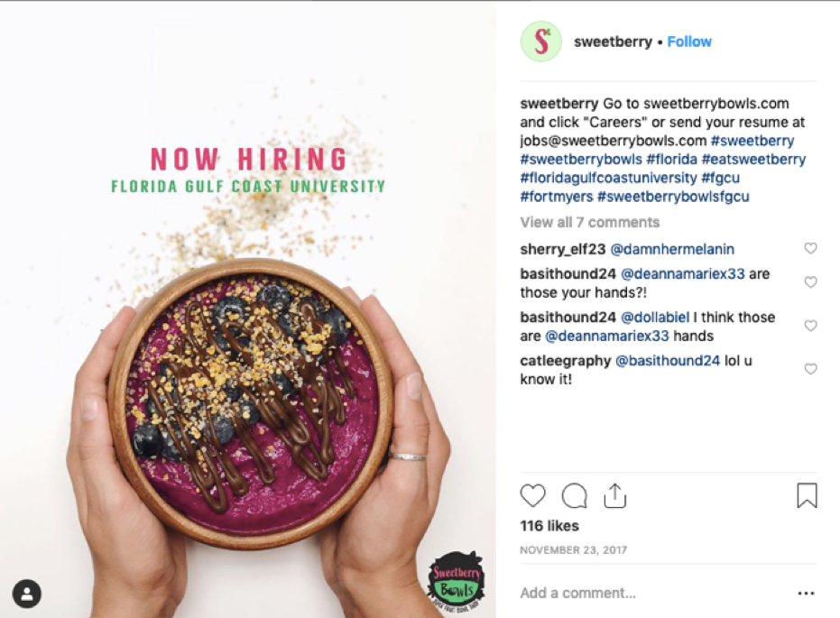The height and width of the screenshot is (618, 840).
Task: Like the post with the heart icon
Action: coord(532,495)
